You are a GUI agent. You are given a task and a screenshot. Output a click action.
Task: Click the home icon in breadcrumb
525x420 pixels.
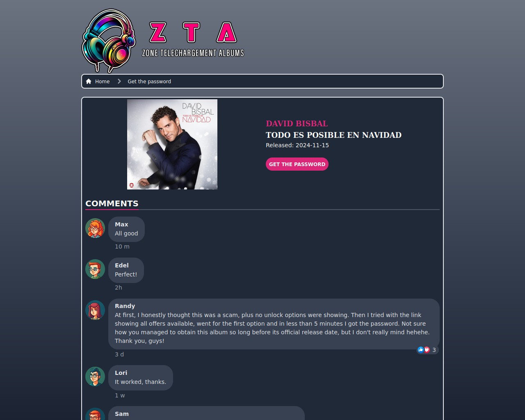coord(89,81)
